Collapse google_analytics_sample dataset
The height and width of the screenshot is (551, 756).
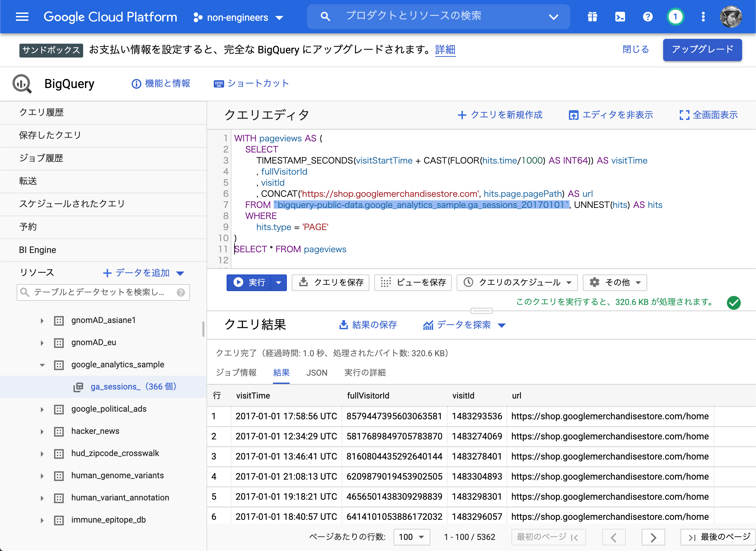tap(42, 365)
